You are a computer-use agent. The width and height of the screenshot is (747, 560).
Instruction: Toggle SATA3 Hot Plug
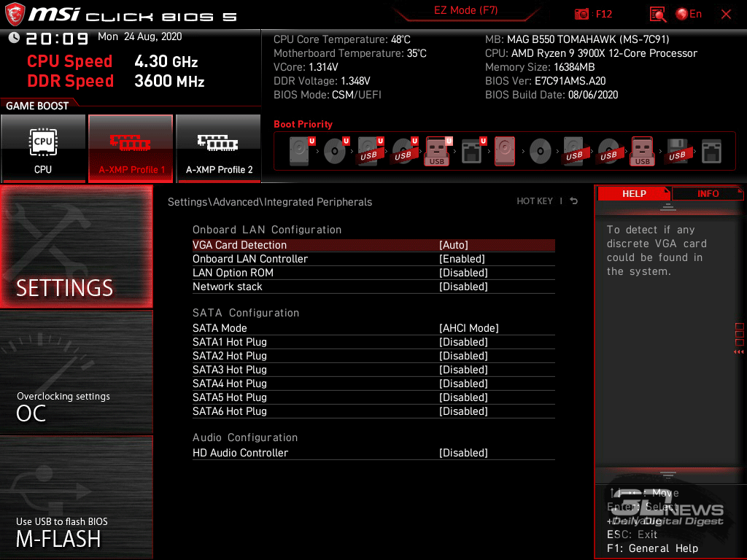(373, 370)
